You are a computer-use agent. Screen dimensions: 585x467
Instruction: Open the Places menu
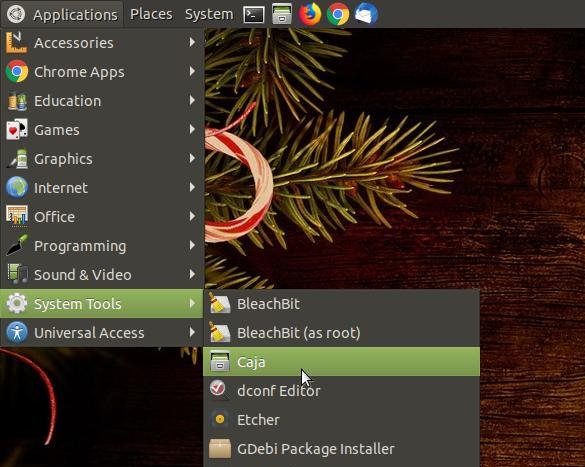[151, 14]
